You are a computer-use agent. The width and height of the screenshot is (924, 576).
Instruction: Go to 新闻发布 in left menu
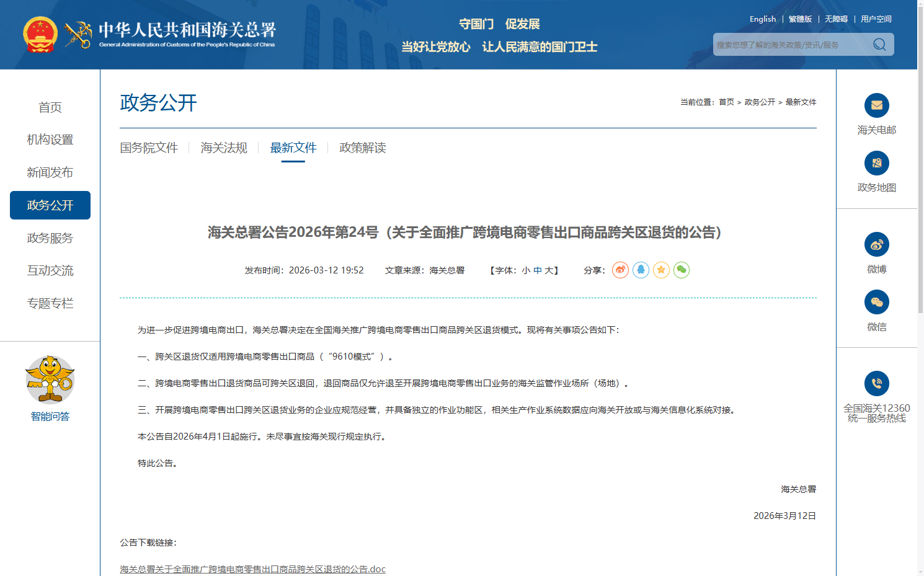(50, 172)
